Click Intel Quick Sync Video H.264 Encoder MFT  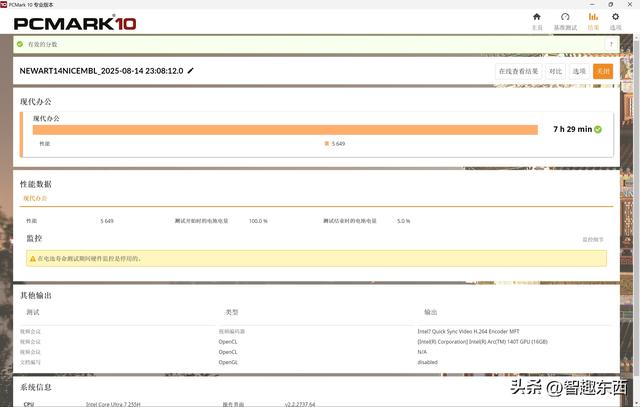(x=468, y=331)
